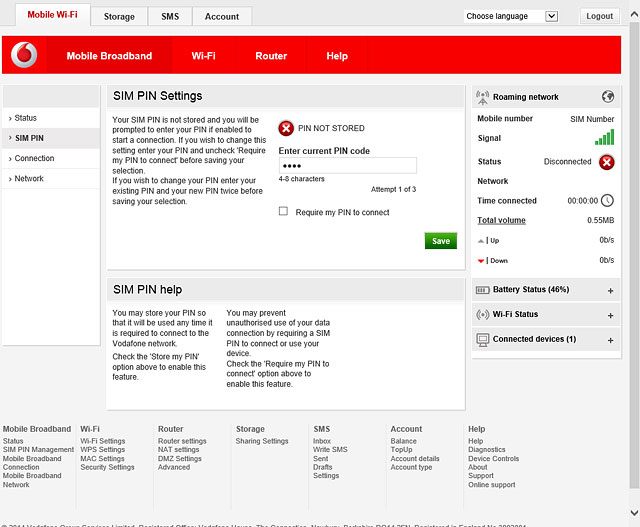Open the WPS Settings footer link

coord(103,449)
